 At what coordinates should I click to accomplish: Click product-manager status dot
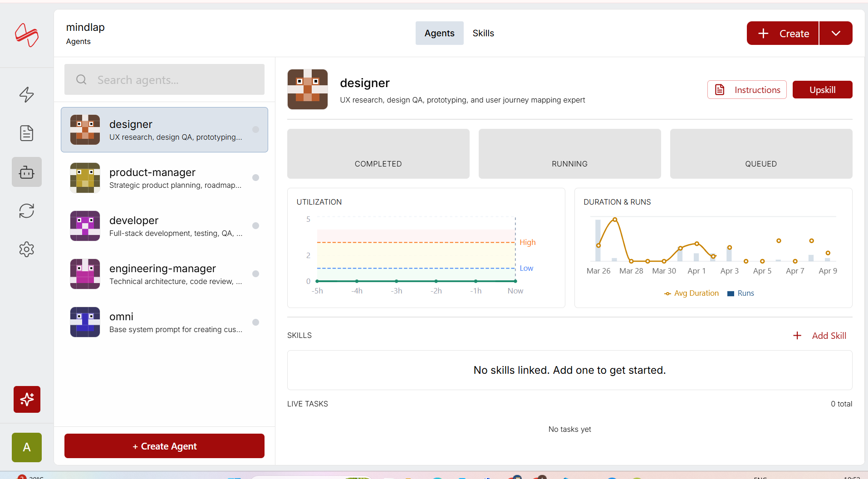tap(256, 177)
